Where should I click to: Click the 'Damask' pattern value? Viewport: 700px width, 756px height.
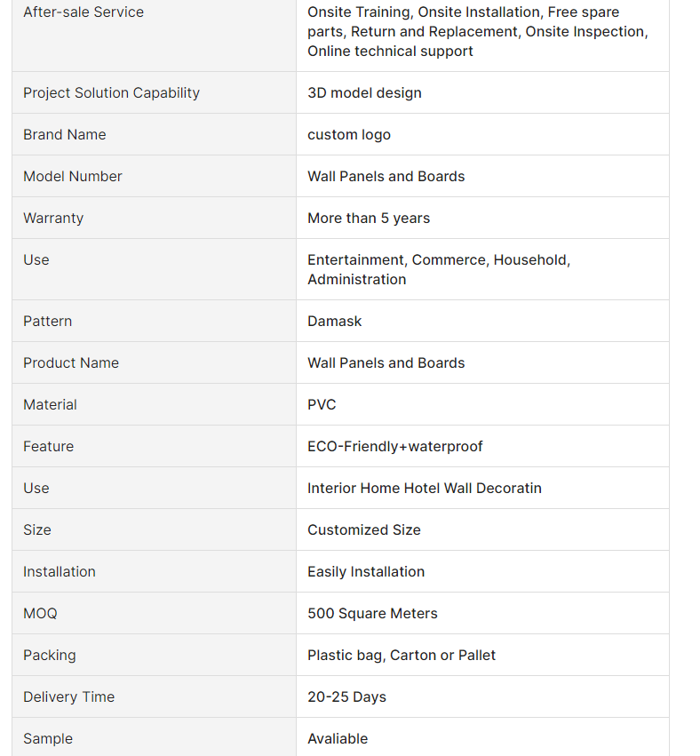[x=335, y=321]
